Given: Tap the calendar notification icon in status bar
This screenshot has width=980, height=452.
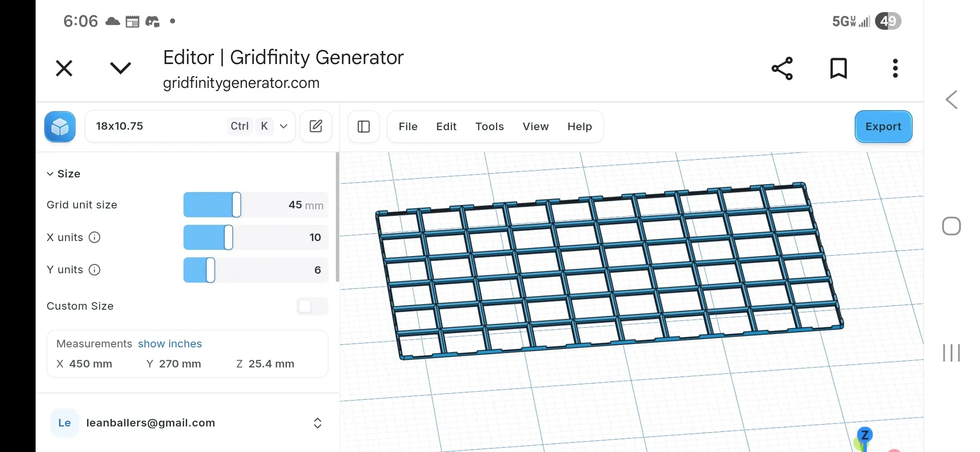Looking at the screenshot, I should point(132,21).
